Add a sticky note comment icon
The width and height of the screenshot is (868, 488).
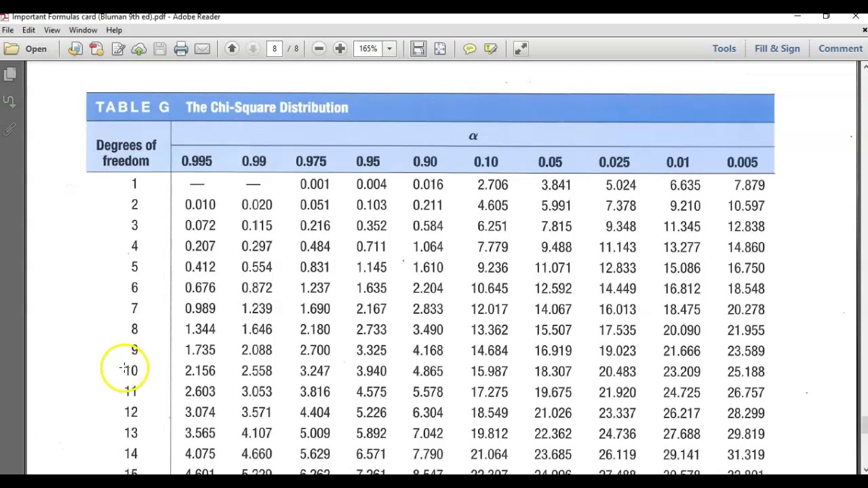pos(469,49)
